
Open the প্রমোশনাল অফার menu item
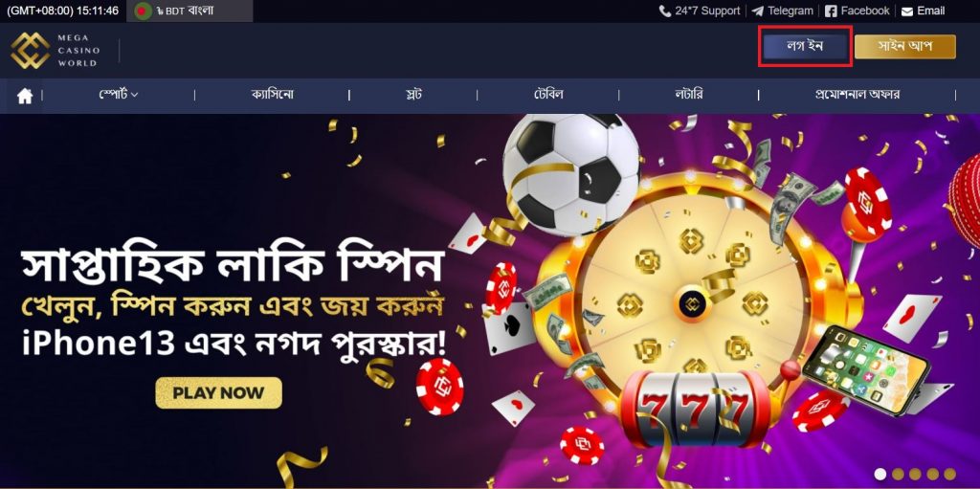tap(857, 95)
